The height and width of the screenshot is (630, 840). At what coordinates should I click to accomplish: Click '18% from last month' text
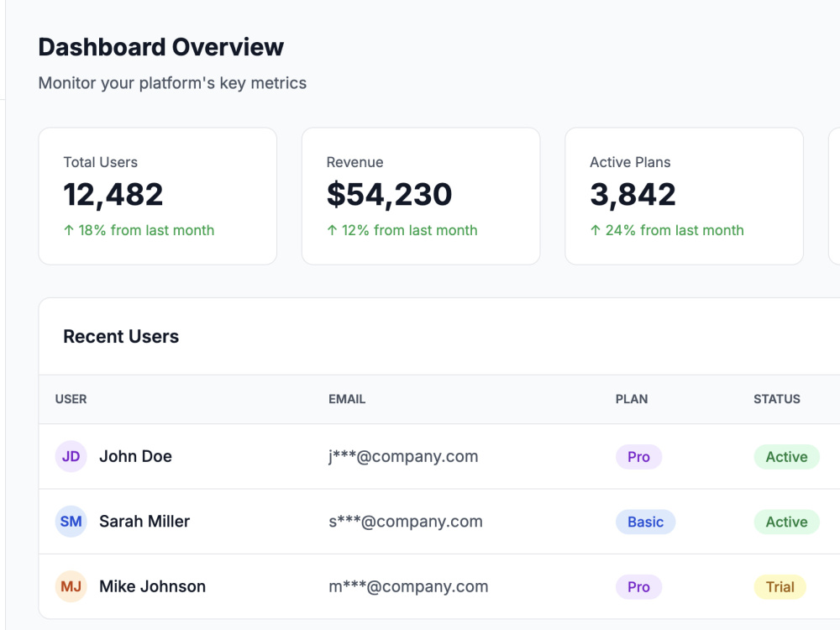tap(146, 230)
